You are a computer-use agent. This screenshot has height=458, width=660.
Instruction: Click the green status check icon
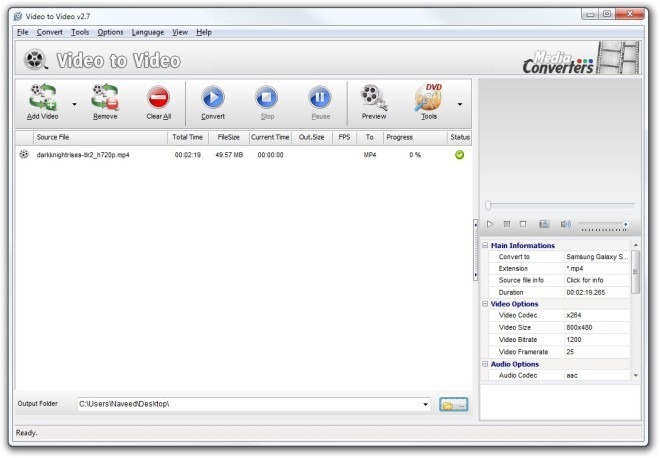(459, 155)
